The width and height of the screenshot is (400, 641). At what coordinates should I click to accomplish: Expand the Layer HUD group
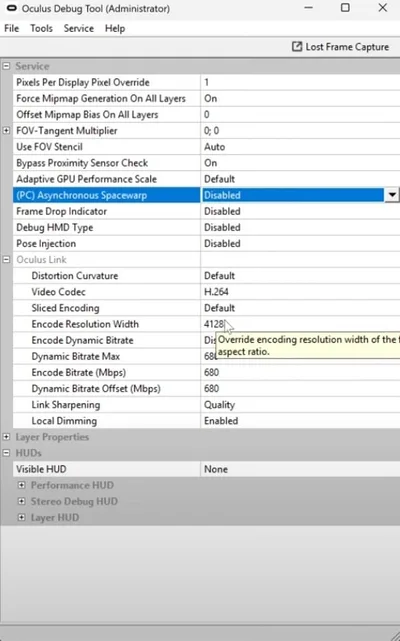click(x=21, y=517)
